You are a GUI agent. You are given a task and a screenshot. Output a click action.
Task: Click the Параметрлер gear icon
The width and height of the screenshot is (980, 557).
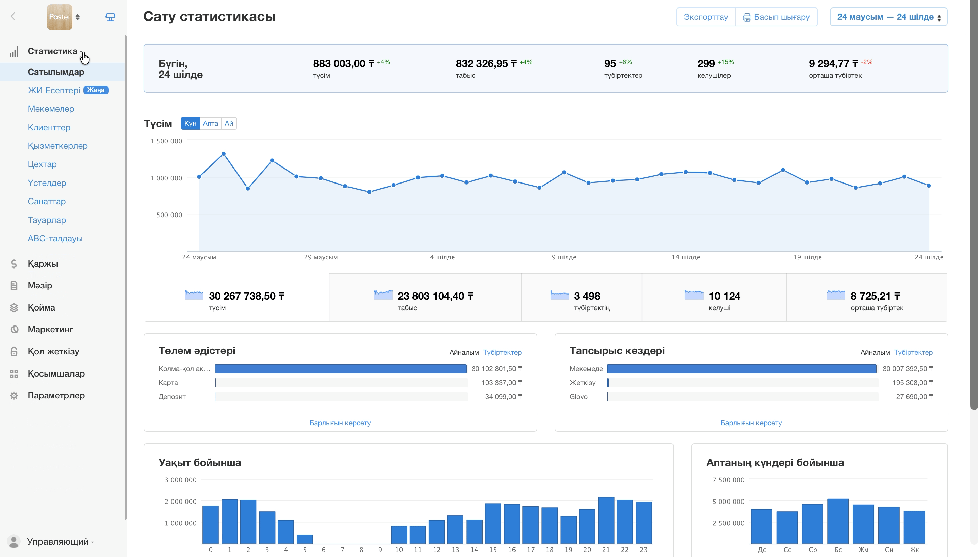coord(14,396)
